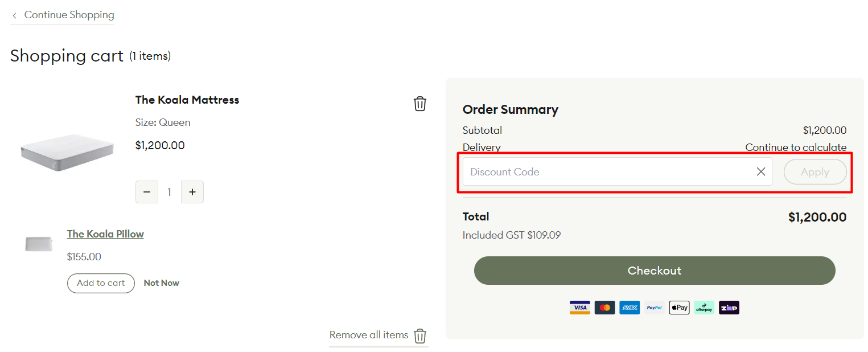Click the AMEX payment icon
This screenshot has height=352, width=868.
[x=630, y=308]
